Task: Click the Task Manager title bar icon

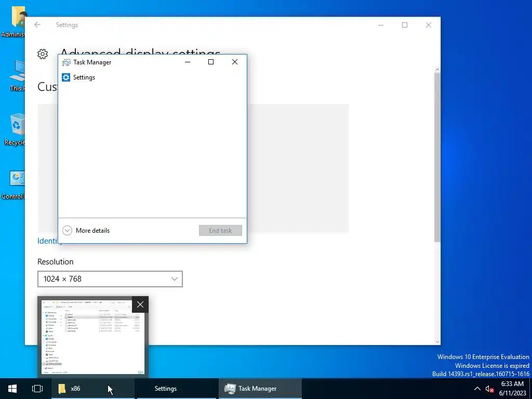Action: tap(66, 62)
